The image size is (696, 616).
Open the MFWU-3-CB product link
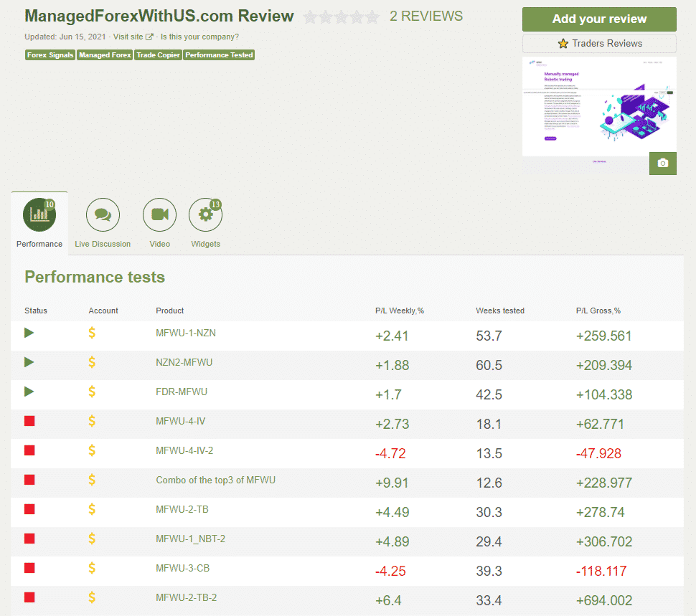pos(182,568)
